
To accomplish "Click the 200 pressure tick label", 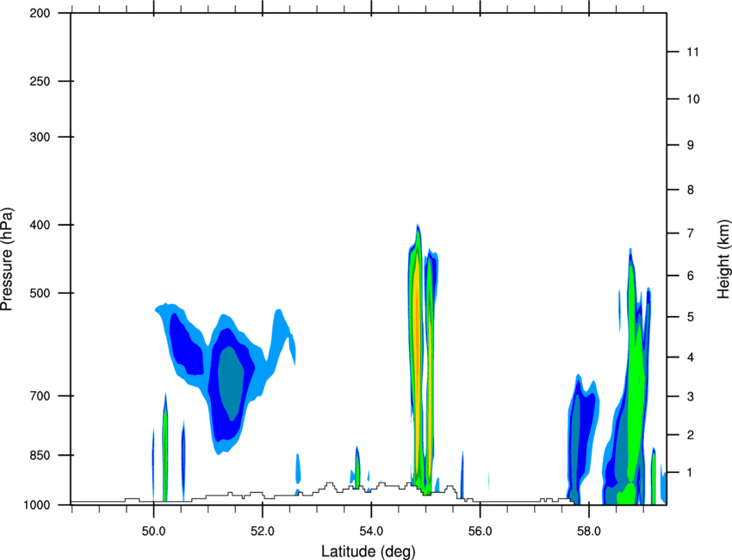I will pyautogui.click(x=40, y=14).
